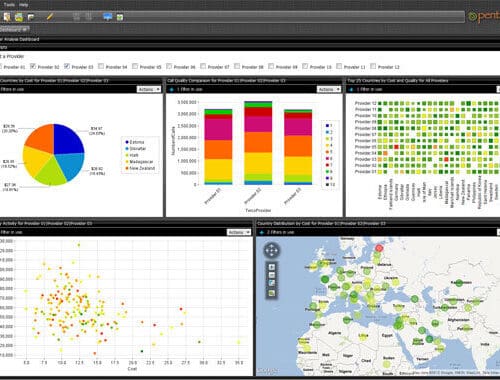Click the blue message bubble toolbar icon

click(107, 17)
